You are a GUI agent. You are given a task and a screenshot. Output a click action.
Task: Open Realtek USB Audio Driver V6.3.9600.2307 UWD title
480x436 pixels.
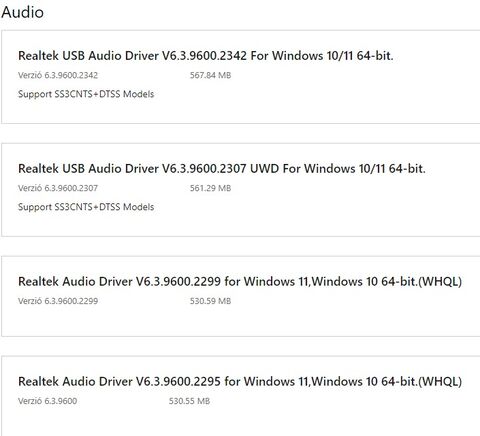coord(222,169)
